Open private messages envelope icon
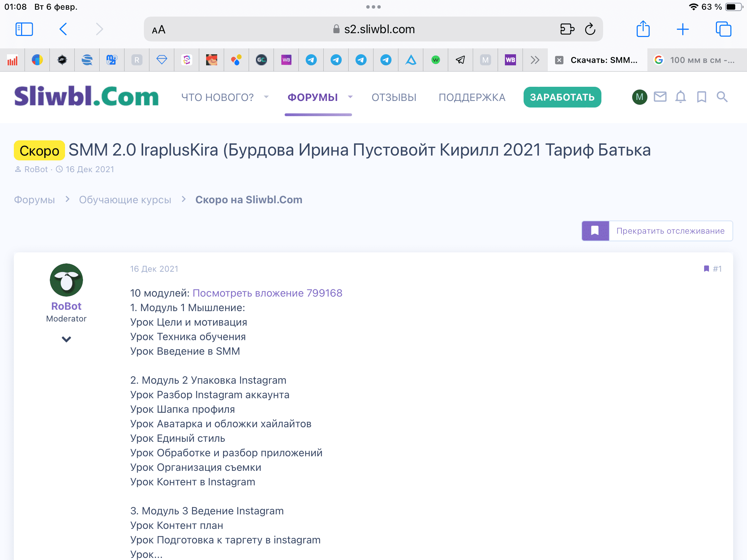 (660, 97)
